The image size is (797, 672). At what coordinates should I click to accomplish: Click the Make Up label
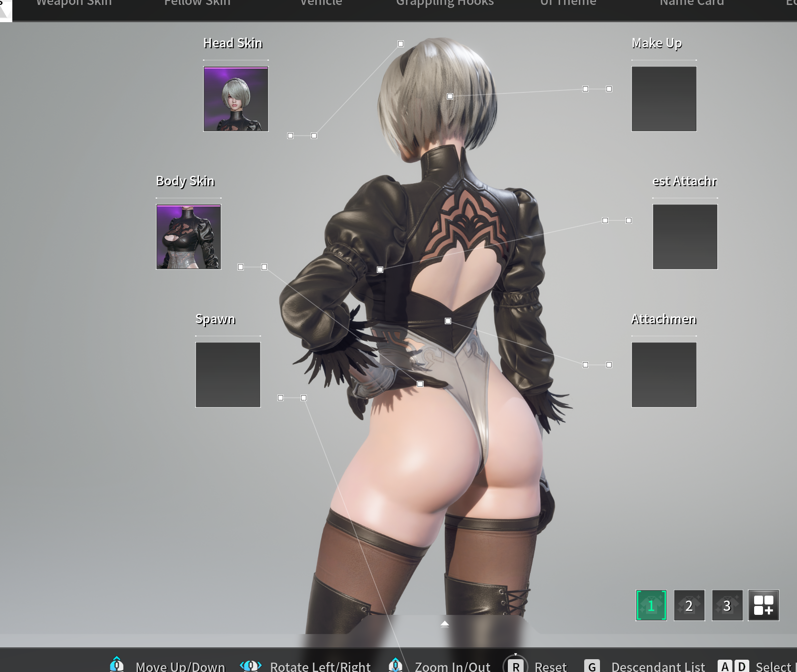pos(657,43)
